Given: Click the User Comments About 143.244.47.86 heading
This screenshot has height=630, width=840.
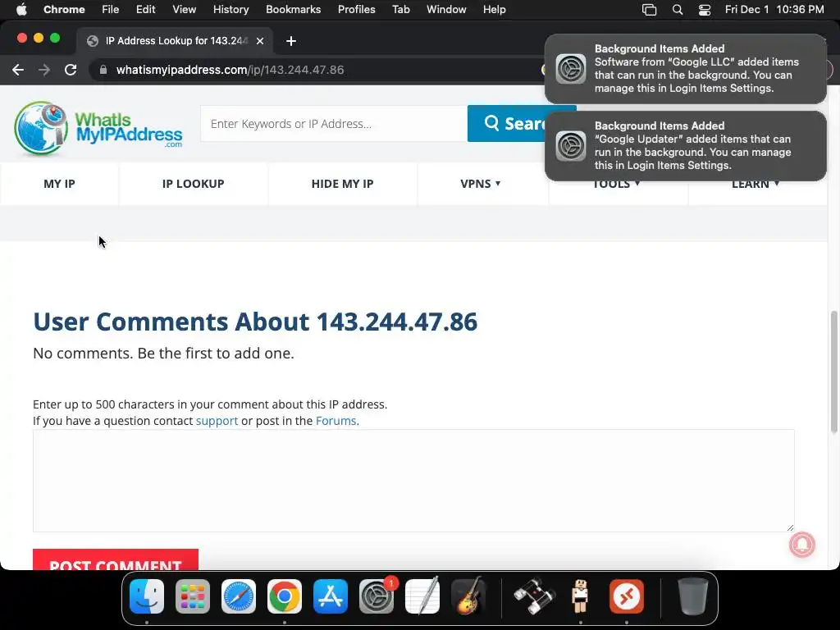Looking at the screenshot, I should pyautogui.click(x=255, y=322).
